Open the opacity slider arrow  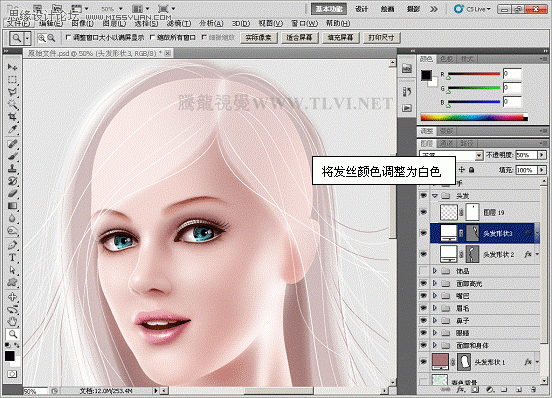pos(542,155)
